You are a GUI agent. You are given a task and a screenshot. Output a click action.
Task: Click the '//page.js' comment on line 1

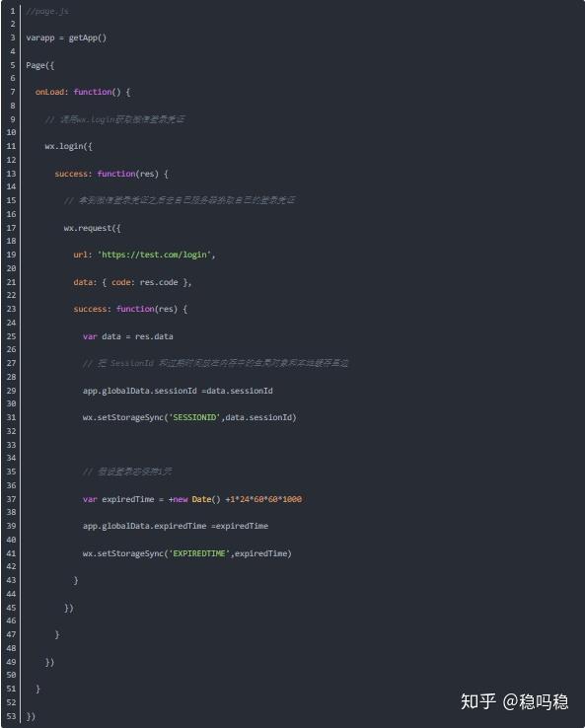tap(47, 11)
